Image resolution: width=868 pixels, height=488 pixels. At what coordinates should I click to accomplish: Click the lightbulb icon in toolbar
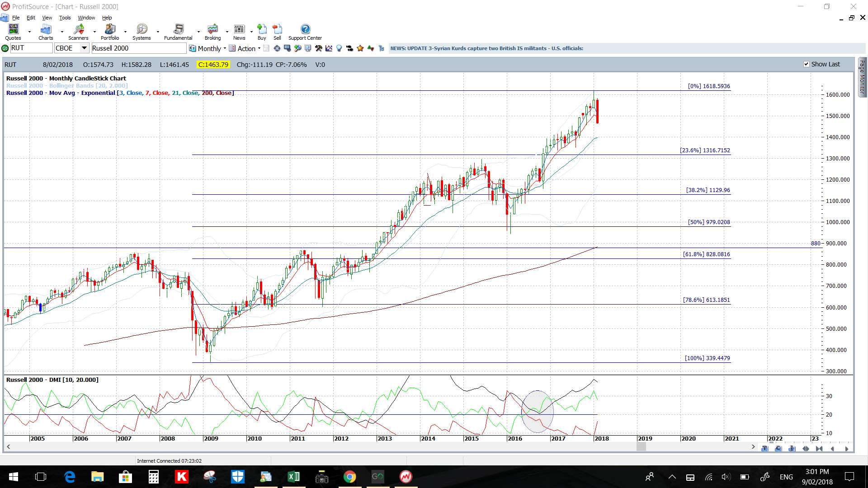pyautogui.click(x=339, y=48)
